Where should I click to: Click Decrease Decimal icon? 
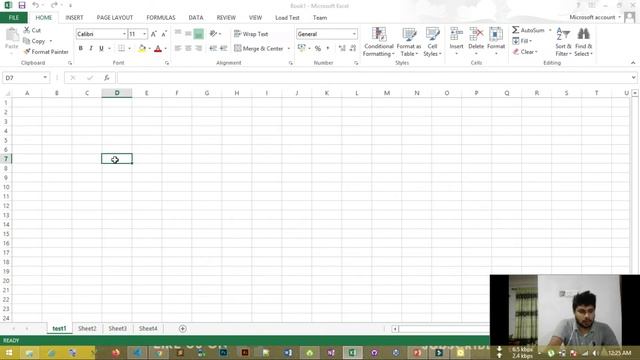353,49
